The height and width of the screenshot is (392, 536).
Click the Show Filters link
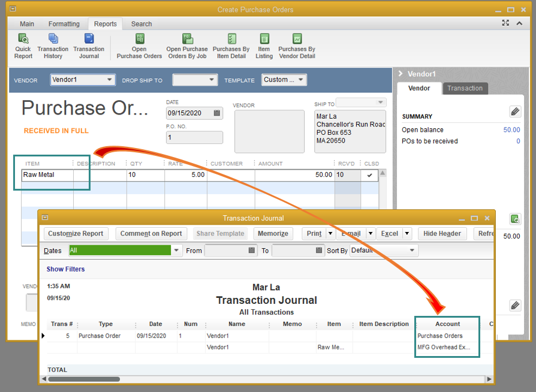tap(65, 269)
